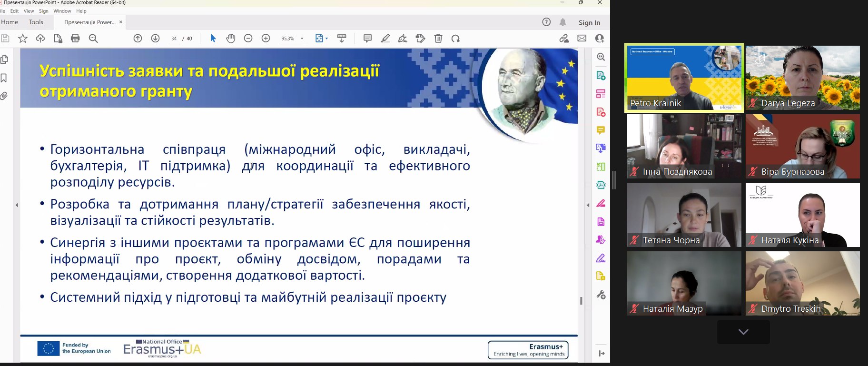Open the thumbnails pages panel
The height and width of the screenshot is (366, 868).
coord(5,59)
